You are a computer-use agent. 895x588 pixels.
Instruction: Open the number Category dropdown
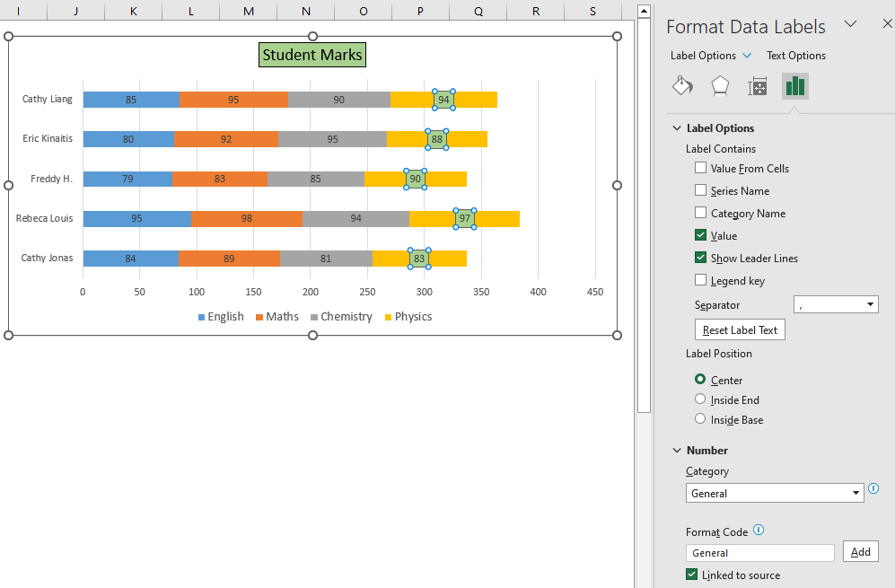point(775,493)
